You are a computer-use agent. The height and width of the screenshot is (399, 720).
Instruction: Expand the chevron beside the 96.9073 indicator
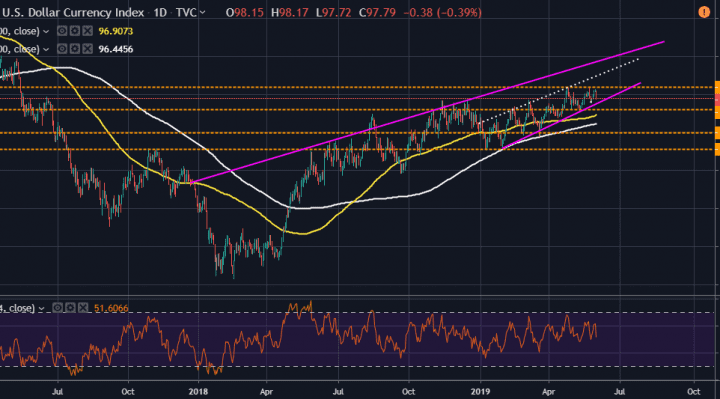click(46, 32)
